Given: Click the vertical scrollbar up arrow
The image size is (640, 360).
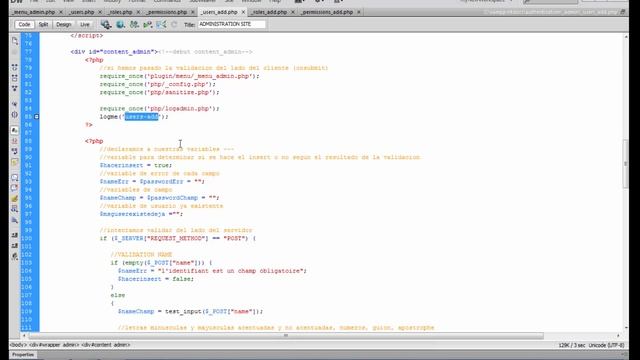Looking at the screenshot, I should (626, 37).
